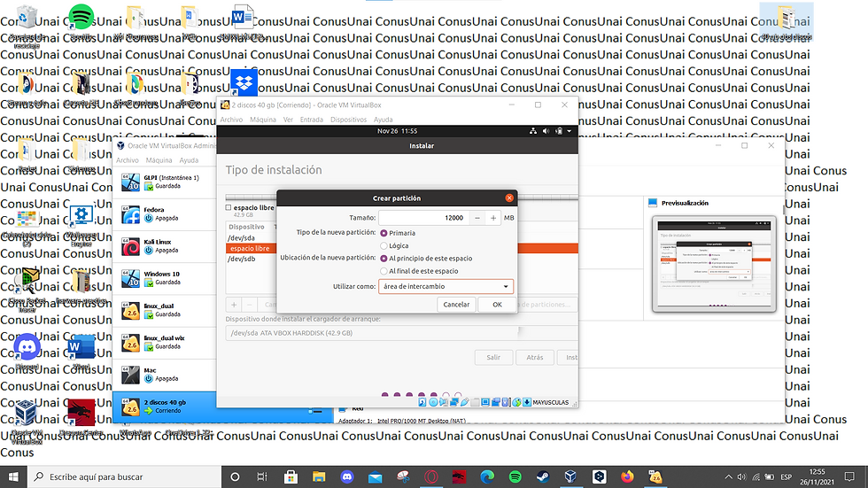The width and height of the screenshot is (868, 488).
Task: Open Utilizar como dropdown área de intercambio
Action: click(x=446, y=287)
